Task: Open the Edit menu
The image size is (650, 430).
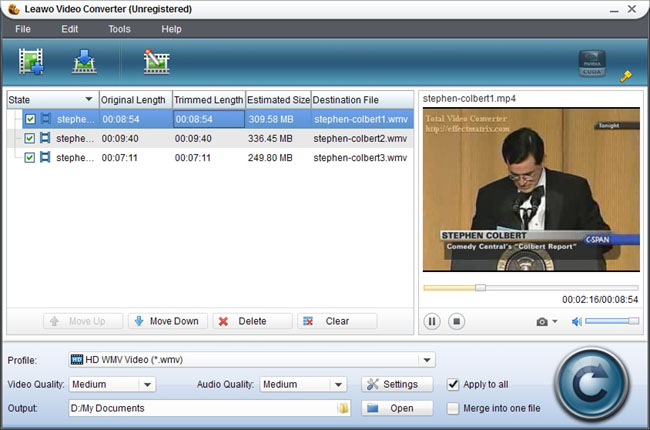Action: [70, 29]
